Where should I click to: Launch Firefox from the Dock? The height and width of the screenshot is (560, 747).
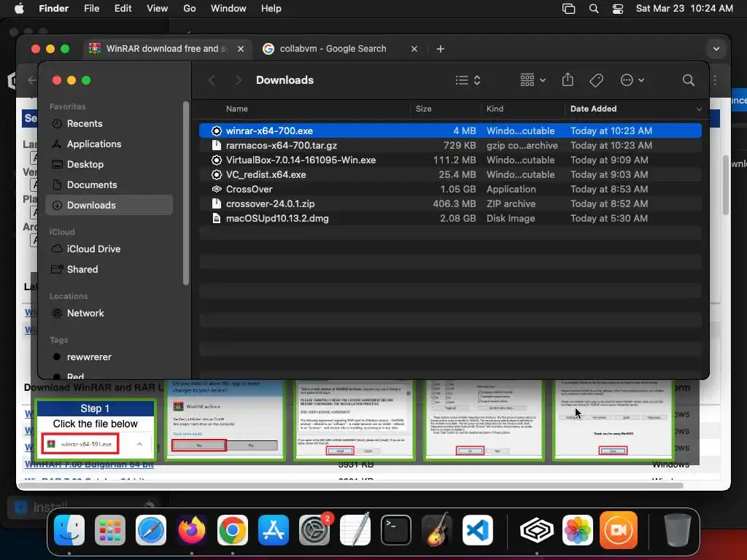192,529
